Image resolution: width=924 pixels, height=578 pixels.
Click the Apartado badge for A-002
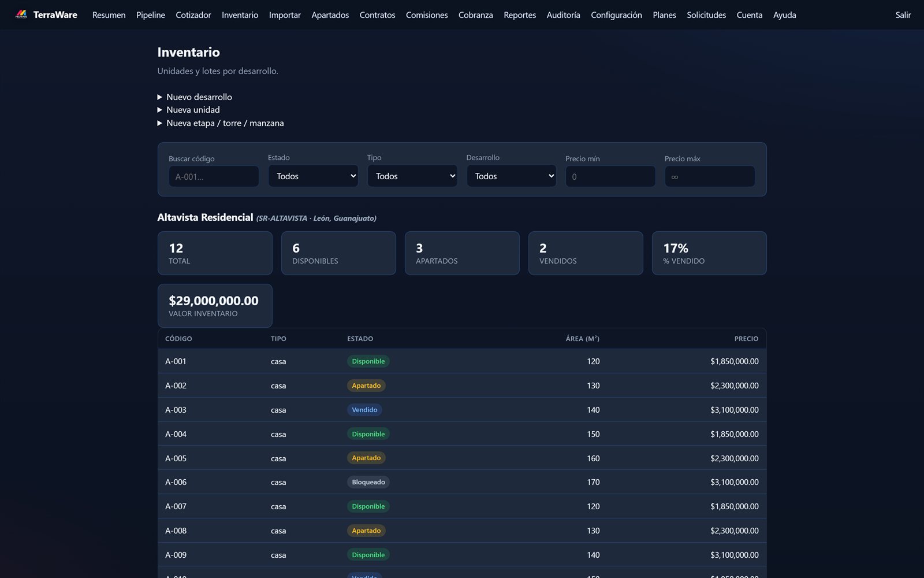click(366, 386)
